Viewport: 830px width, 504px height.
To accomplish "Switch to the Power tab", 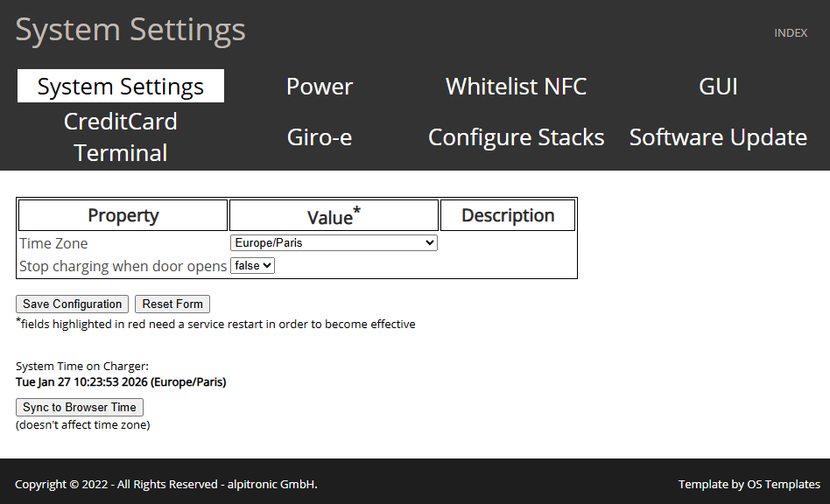I will pyautogui.click(x=320, y=87).
